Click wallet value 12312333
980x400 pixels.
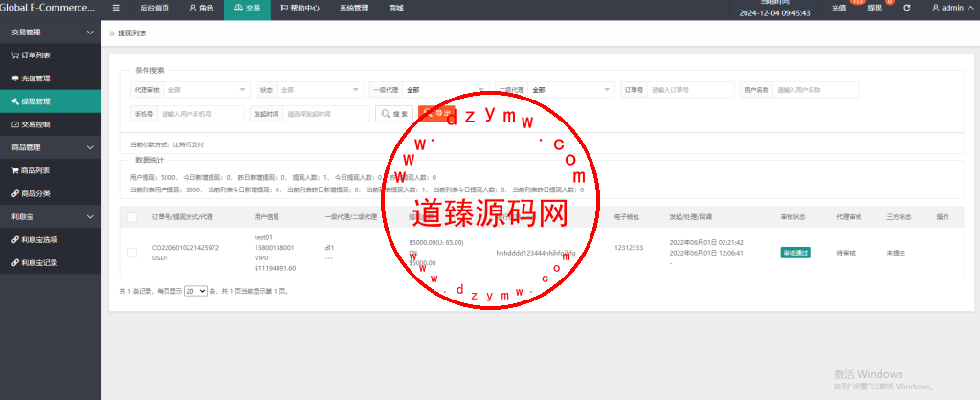[x=629, y=248]
